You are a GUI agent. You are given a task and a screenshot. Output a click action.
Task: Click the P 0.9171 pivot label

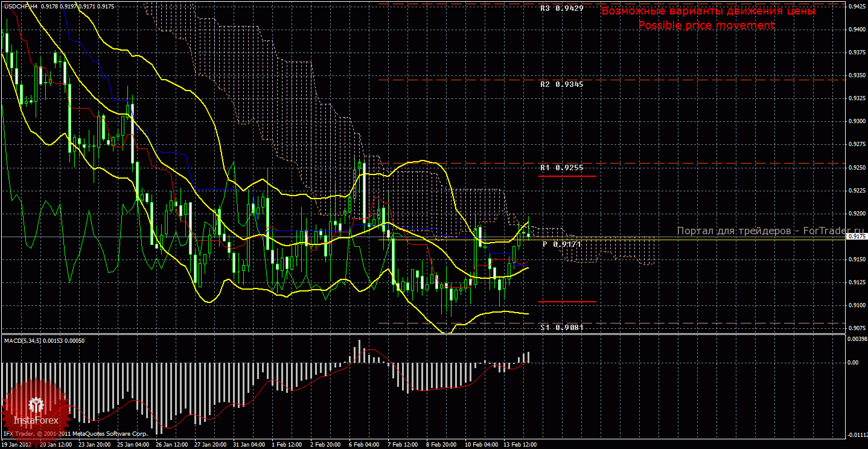(x=561, y=244)
